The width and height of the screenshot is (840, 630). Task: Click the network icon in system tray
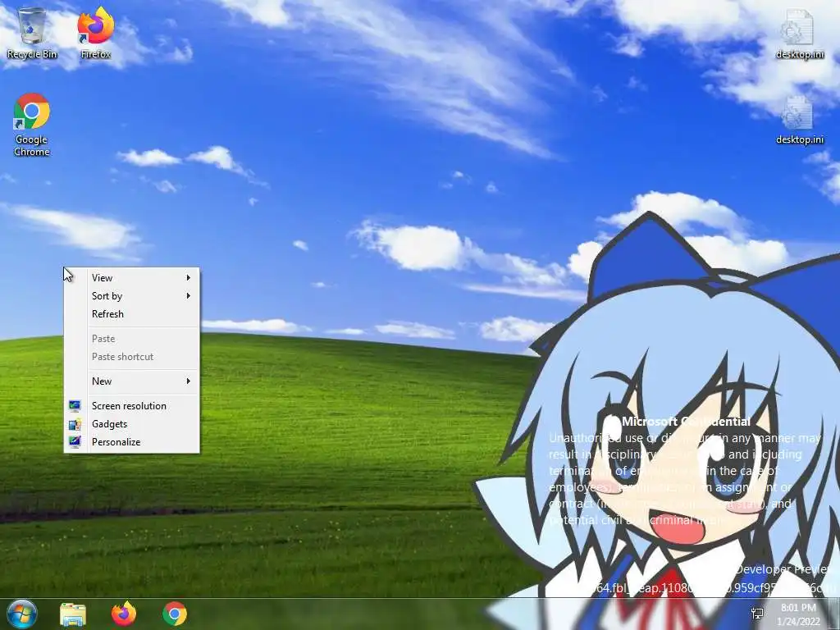pos(757,614)
